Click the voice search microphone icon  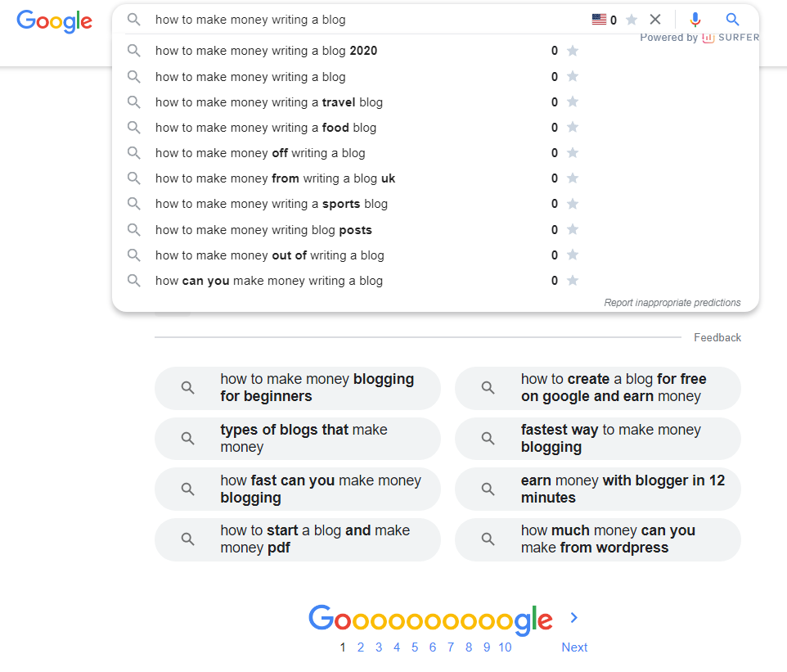tap(695, 20)
